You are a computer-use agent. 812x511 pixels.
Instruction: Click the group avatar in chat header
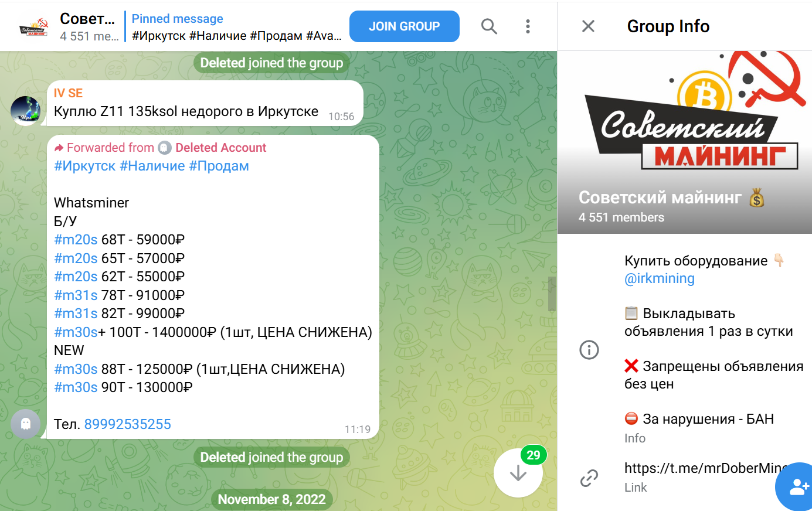point(34,27)
